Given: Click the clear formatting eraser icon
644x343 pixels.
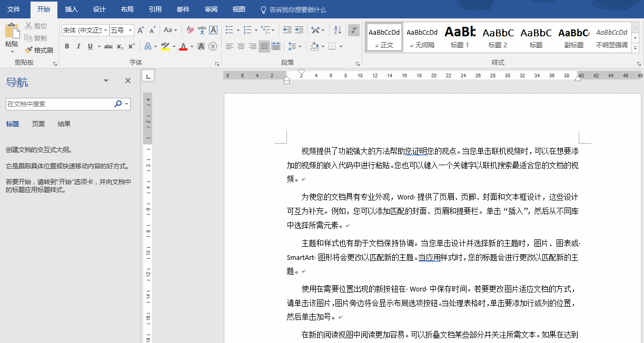Looking at the screenshot, I should coord(191,30).
